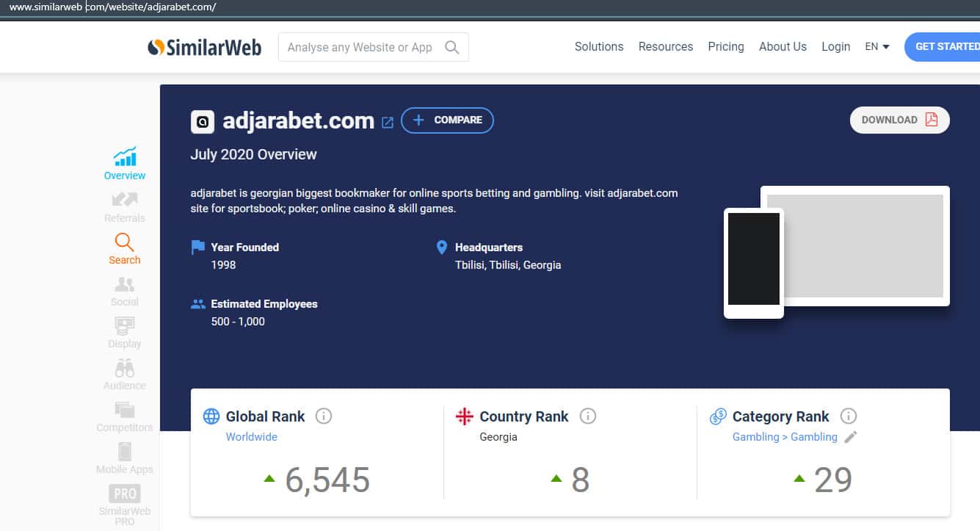Click the Category Rank coins icon
This screenshot has width=980, height=531.
[x=718, y=416]
